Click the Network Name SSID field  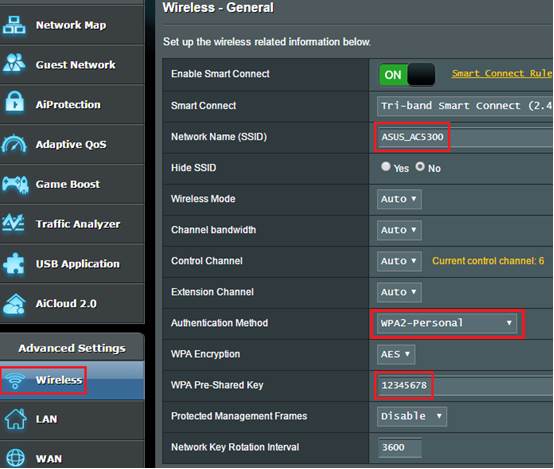(465, 137)
